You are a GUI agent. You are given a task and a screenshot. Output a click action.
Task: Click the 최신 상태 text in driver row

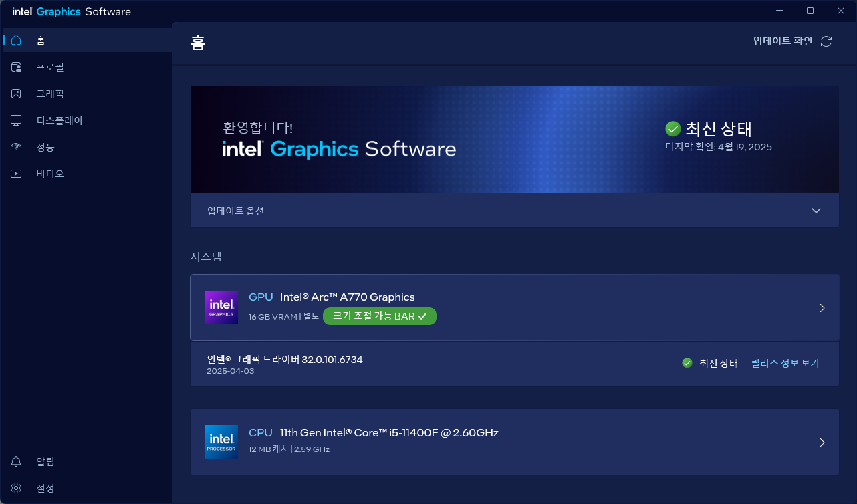coord(719,363)
